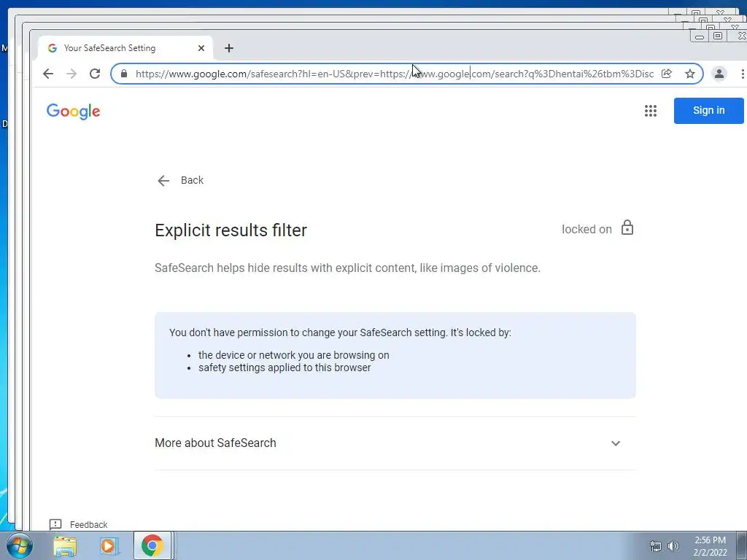Screen dimensions: 747x560
Task: Send Feedback via the bottom link
Action: click(x=88, y=525)
